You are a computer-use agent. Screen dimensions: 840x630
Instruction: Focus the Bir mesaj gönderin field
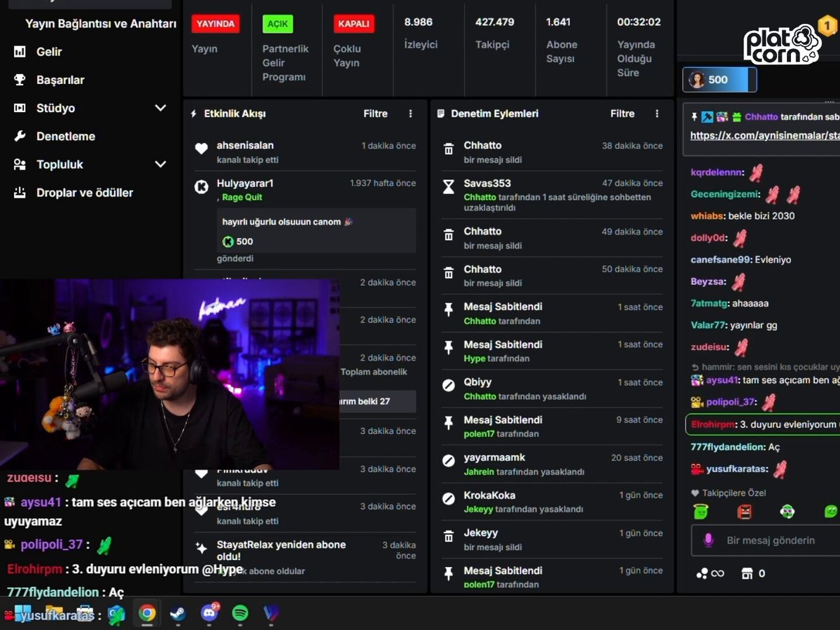tap(766, 540)
